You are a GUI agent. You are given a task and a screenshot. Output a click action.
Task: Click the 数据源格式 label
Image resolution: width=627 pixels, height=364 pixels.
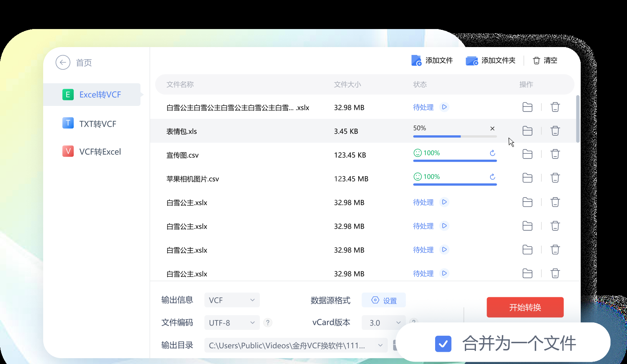coord(330,300)
